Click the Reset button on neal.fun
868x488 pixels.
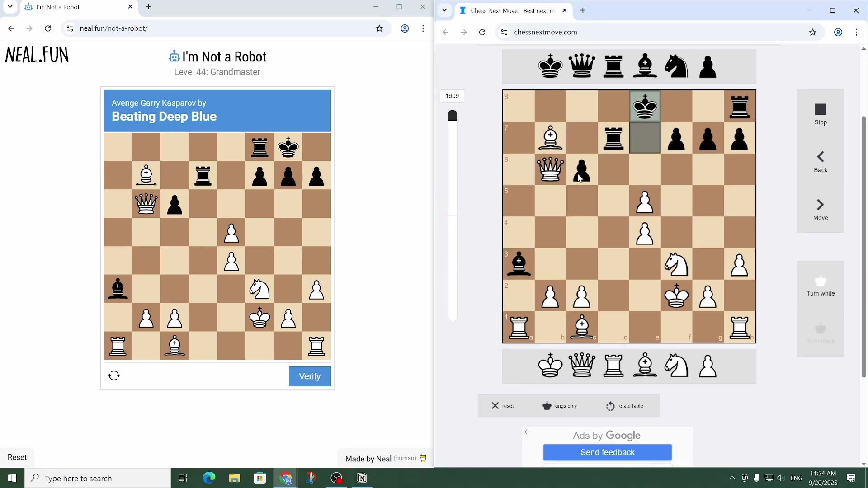click(x=17, y=457)
